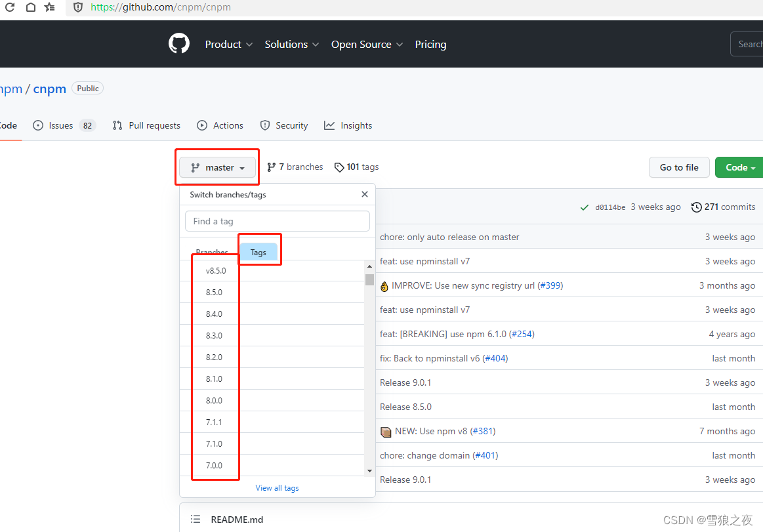Open PR link #254
This screenshot has width=763, height=532.
click(523, 335)
